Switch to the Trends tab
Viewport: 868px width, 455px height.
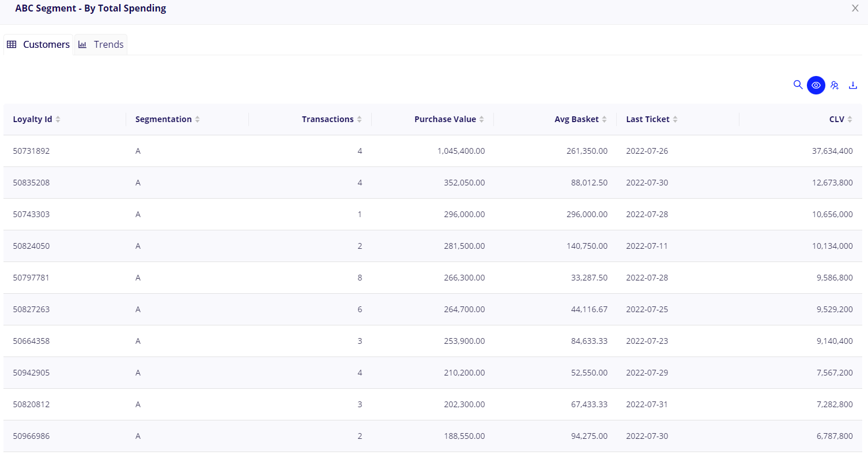pos(101,44)
